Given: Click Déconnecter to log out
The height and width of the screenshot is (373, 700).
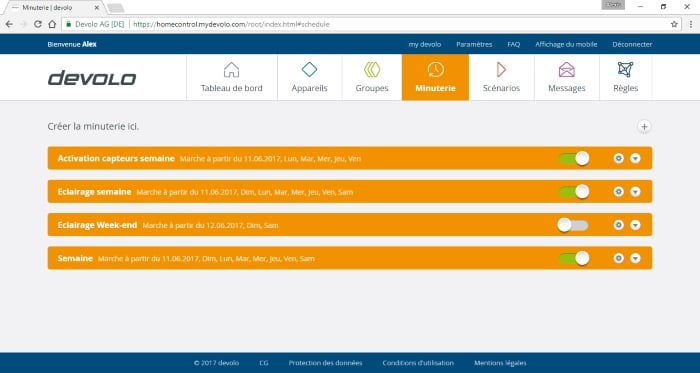Looking at the screenshot, I should pyautogui.click(x=632, y=44).
